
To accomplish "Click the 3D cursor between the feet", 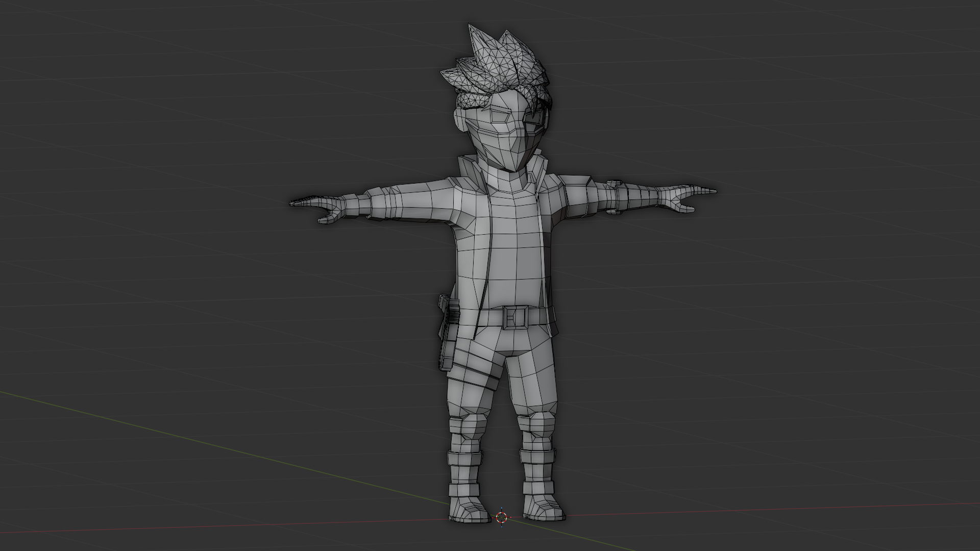I will coord(501,517).
